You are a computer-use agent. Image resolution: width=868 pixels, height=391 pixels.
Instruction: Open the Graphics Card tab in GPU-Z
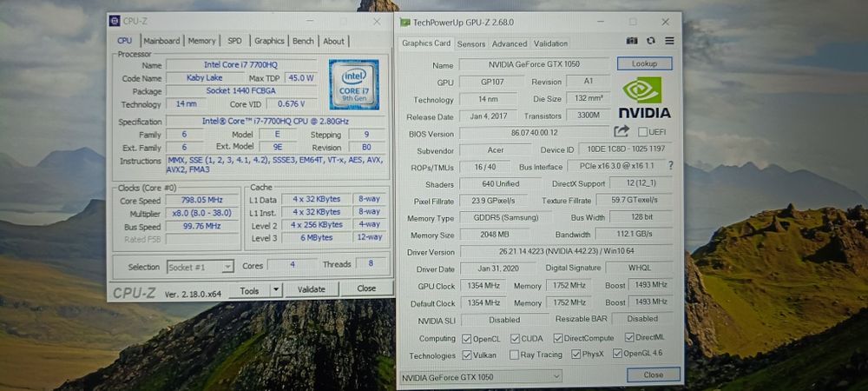tap(426, 43)
